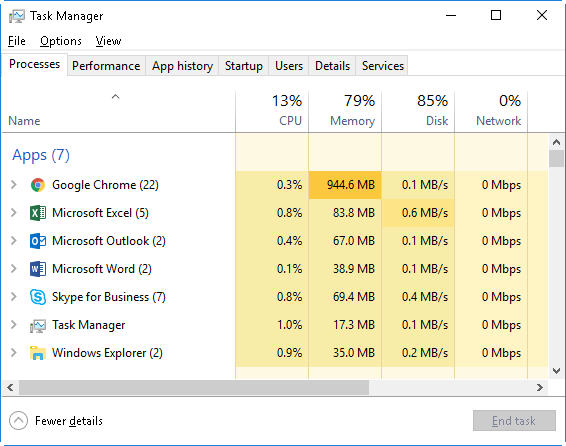This screenshot has width=566, height=446.
Task: Click the Google Chrome app icon
Action: [38, 185]
